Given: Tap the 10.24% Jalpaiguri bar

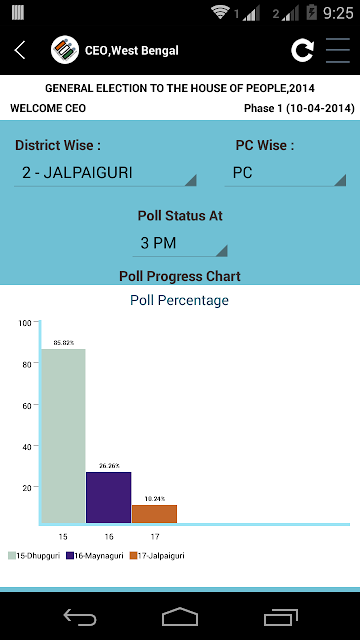Looking at the screenshot, I should click(x=154, y=514).
